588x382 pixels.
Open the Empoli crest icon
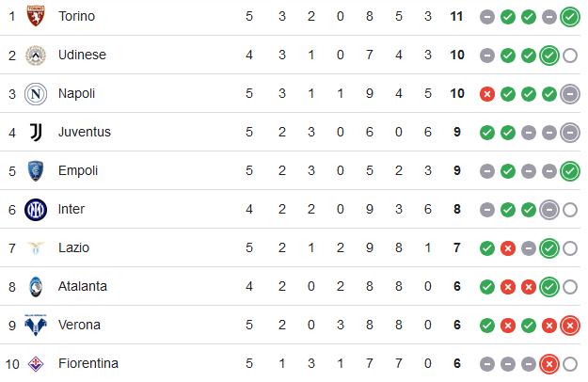(x=36, y=171)
